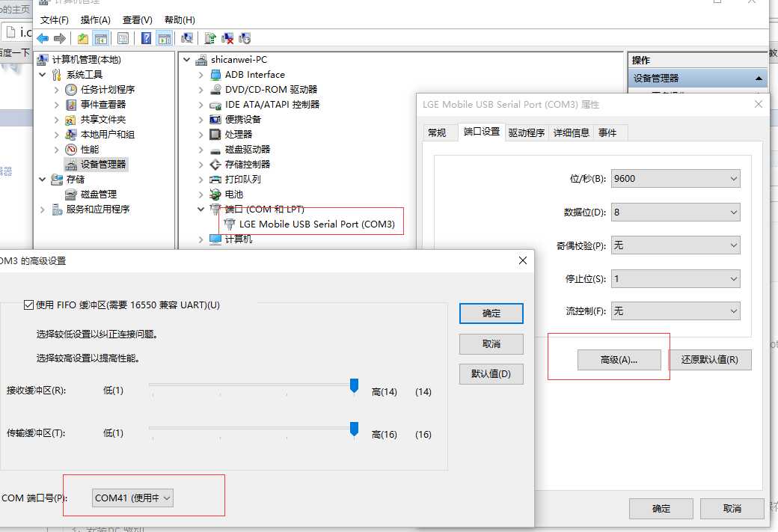Collapse the shicanwei-PC root node
The height and width of the screenshot is (532, 778).
point(186,60)
